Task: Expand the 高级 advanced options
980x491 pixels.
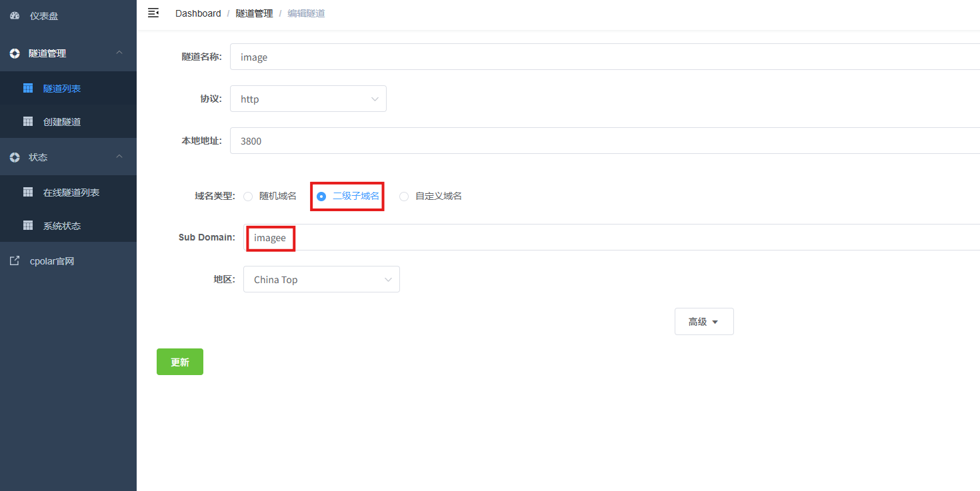Action: pyautogui.click(x=703, y=322)
